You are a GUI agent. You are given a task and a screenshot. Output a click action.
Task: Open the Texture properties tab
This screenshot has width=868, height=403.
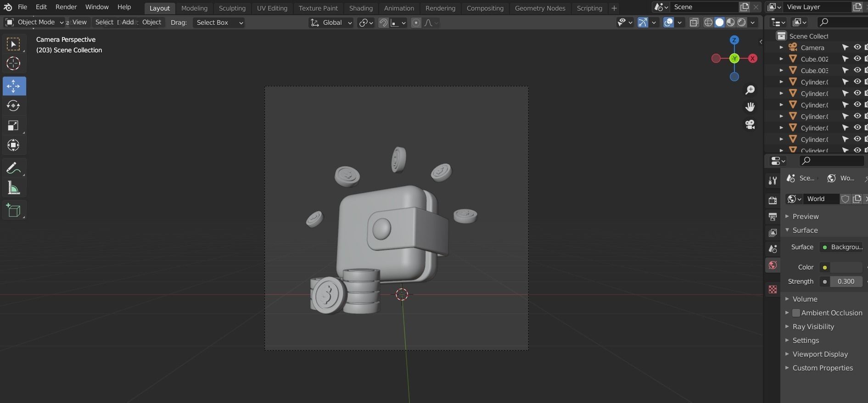click(x=773, y=289)
